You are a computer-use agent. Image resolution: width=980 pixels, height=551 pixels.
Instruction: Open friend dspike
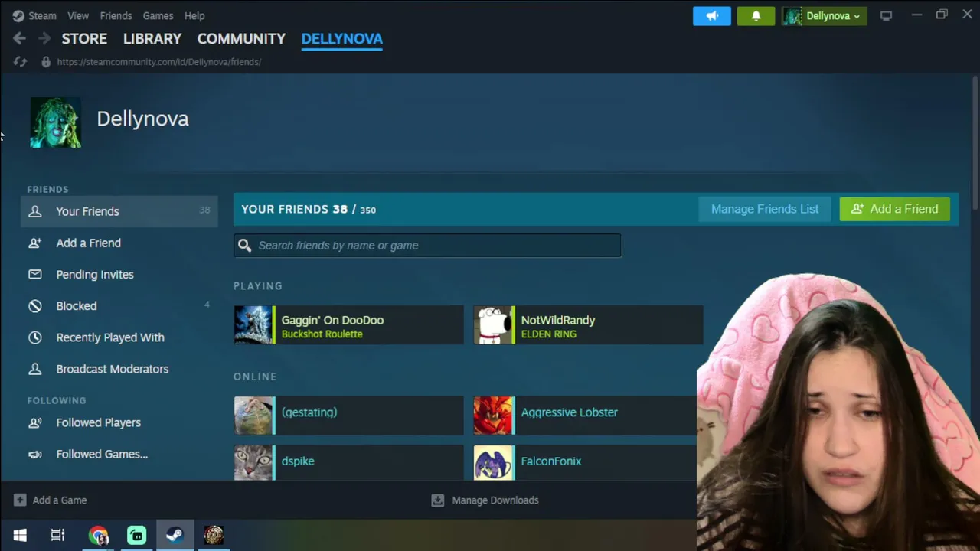pyautogui.click(x=348, y=463)
